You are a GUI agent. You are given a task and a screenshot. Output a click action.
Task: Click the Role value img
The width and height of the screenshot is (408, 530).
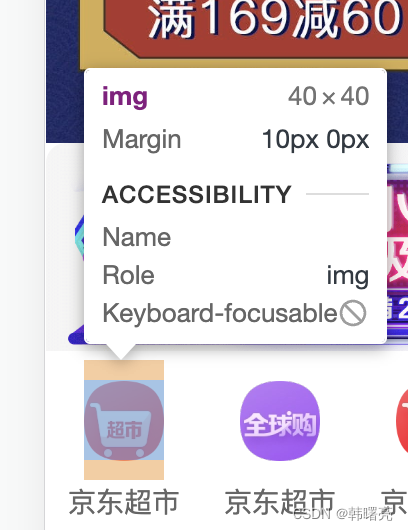click(348, 276)
